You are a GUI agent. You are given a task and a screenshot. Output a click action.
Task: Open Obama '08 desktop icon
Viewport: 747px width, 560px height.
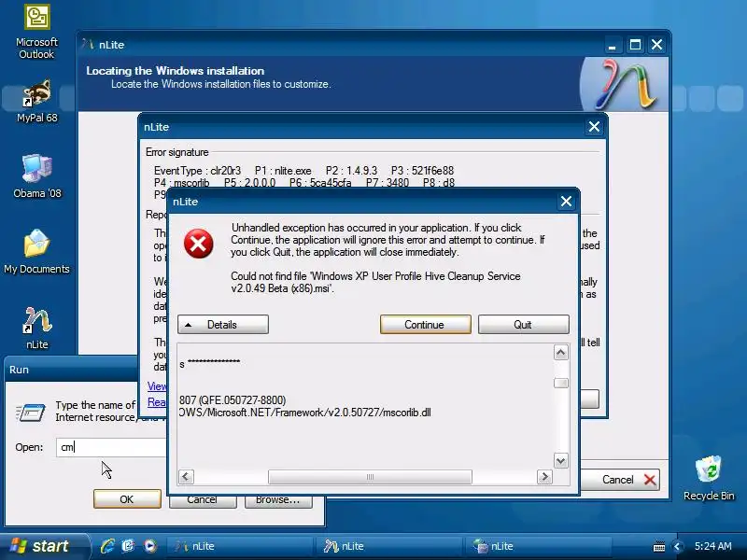tap(36, 175)
